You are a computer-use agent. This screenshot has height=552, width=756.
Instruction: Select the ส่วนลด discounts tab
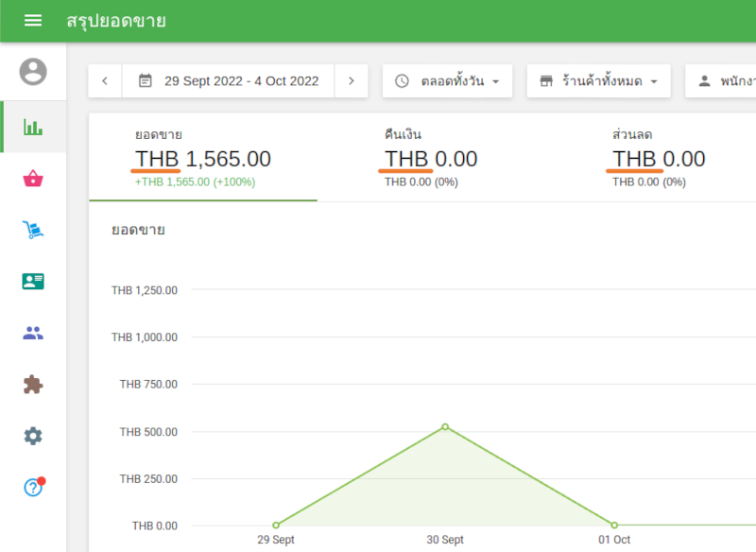click(659, 158)
